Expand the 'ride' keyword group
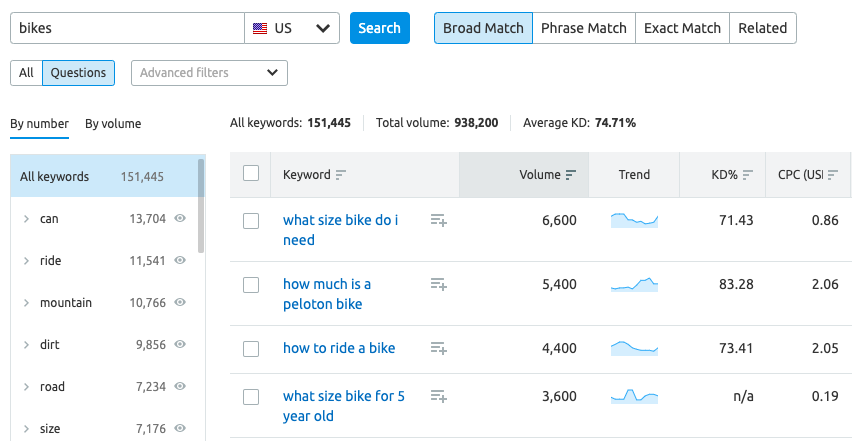 26,261
